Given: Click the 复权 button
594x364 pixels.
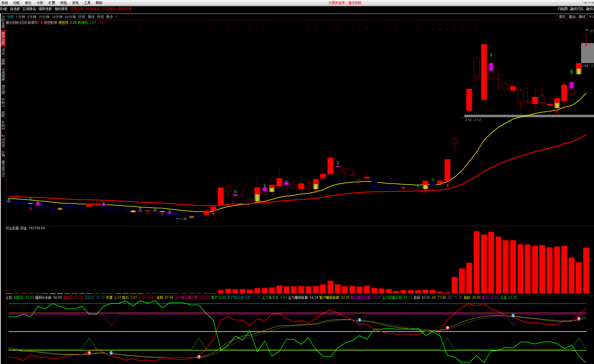Looking at the screenshot, I should pos(562,17).
